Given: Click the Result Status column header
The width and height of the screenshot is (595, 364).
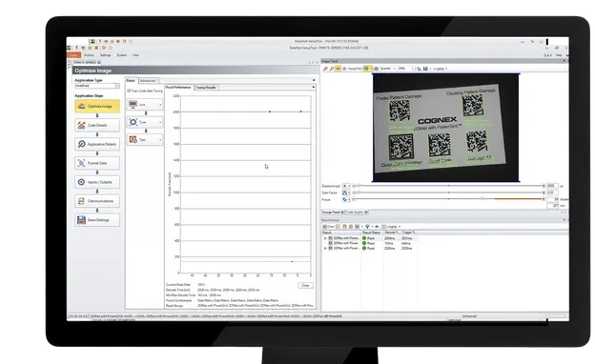Looking at the screenshot, I should [x=371, y=233].
